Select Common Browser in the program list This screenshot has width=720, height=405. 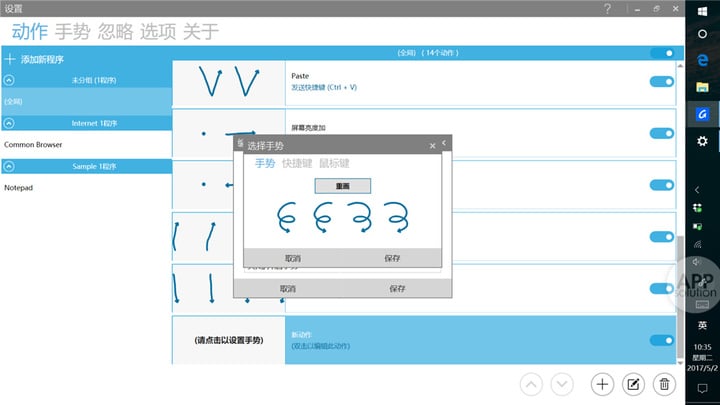click(33, 145)
